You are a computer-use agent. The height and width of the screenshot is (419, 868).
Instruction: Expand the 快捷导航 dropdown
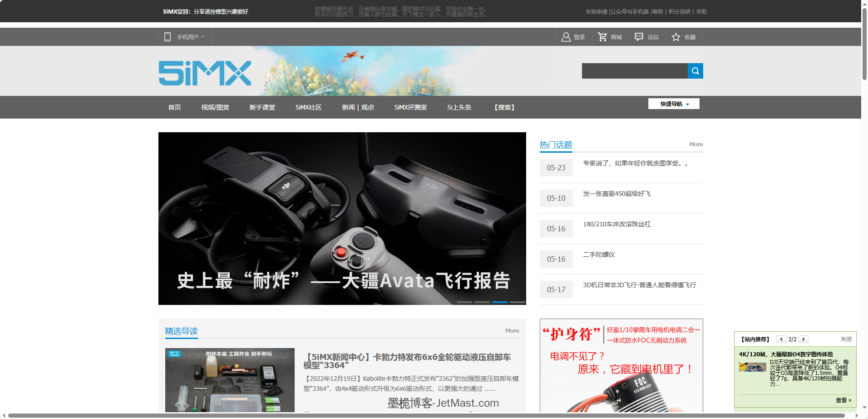pyautogui.click(x=674, y=104)
